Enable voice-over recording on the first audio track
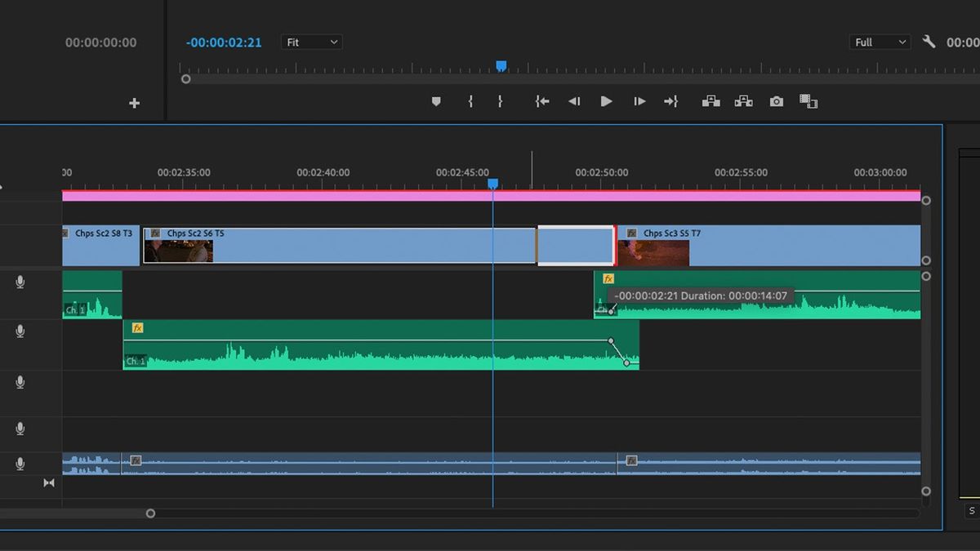980x551 pixels. tap(19, 282)
